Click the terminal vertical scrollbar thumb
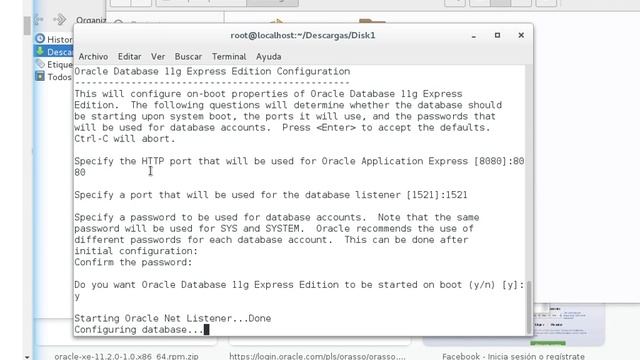 click(x=529, y=307)
